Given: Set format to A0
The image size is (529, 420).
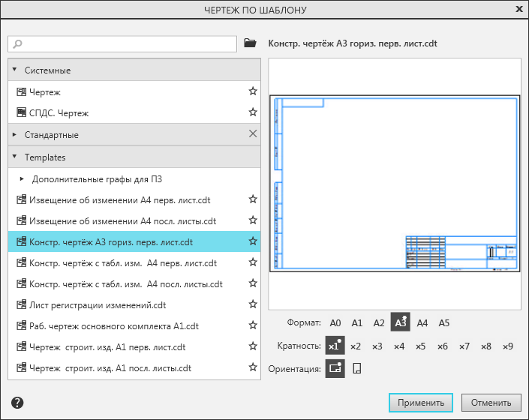Looking at the screenshot, I should click(335, 322).
